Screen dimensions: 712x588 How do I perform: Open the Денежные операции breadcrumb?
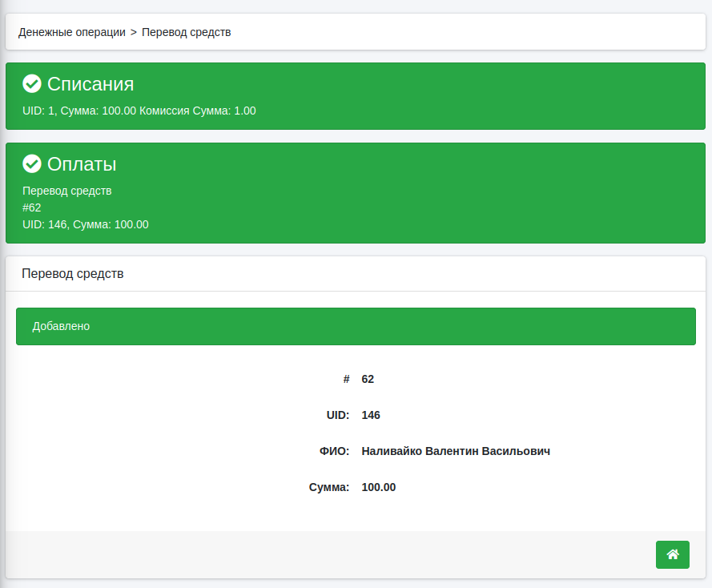coord(72,32)
